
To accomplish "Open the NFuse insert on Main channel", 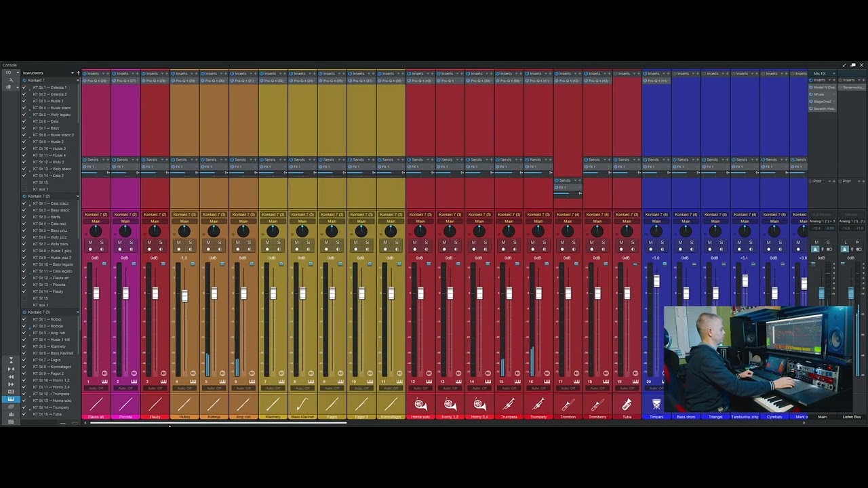I will [821, 94].
